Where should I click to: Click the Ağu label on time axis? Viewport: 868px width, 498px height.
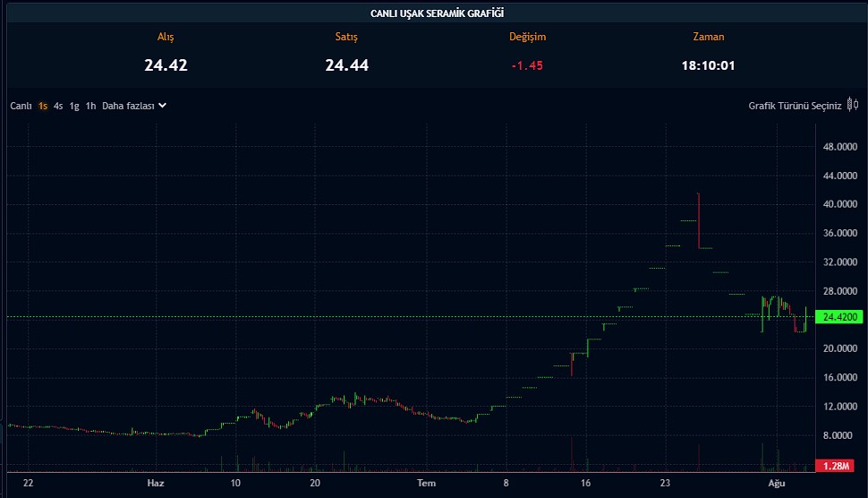778,484
